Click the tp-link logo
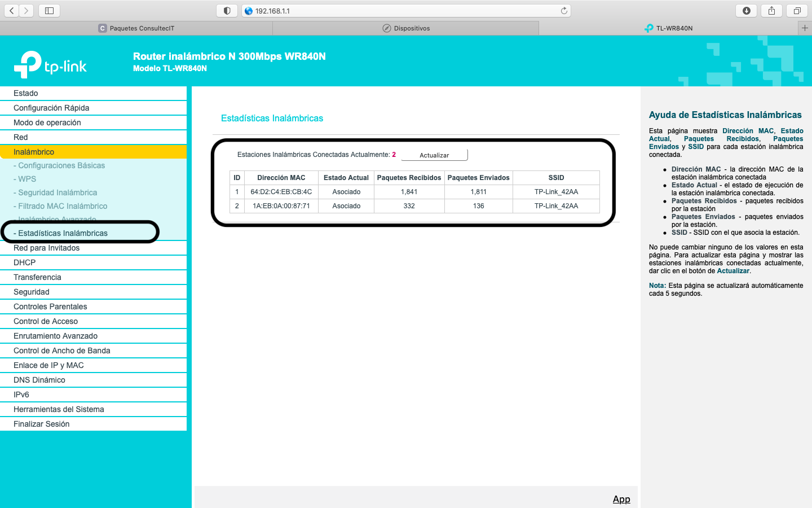Viewport: 812px width, 508px height. [50, 65]
